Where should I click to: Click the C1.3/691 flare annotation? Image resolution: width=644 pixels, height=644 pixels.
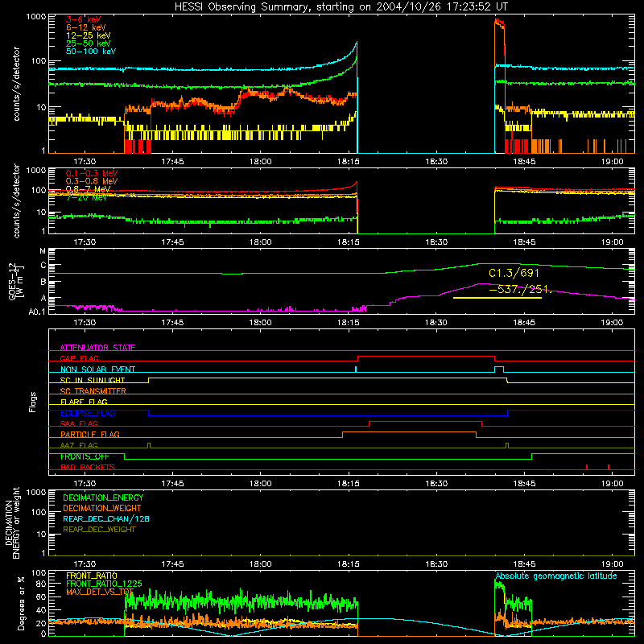(x=514, y=273)
